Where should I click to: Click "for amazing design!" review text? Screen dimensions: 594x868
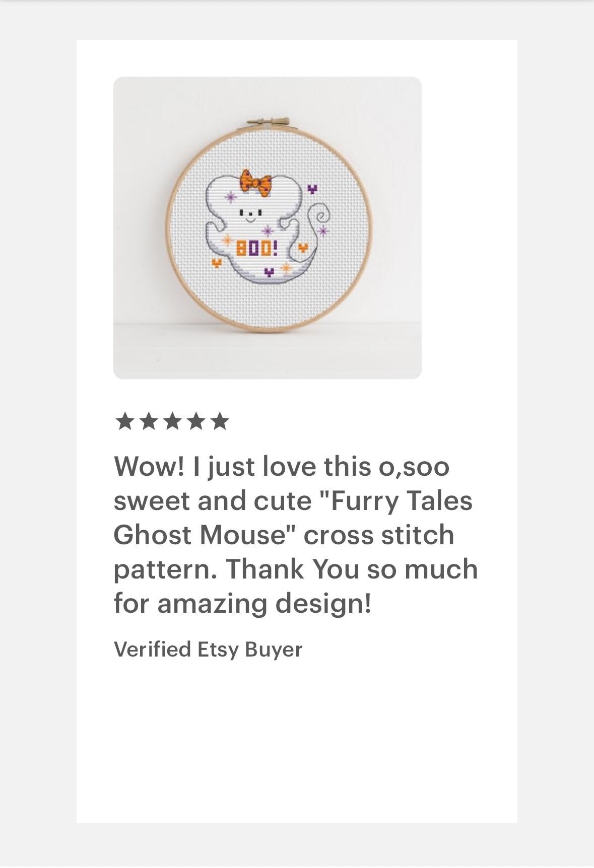click(x=243, y=603)
